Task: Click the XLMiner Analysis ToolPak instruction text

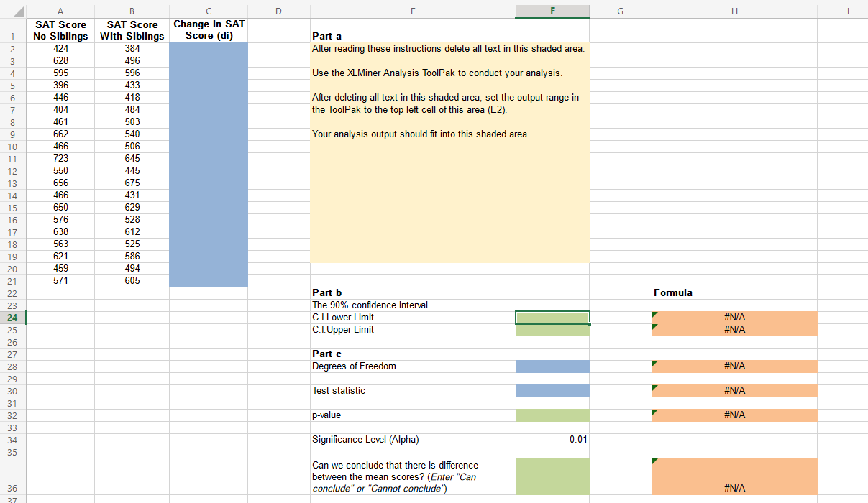Action: [437, 73]
